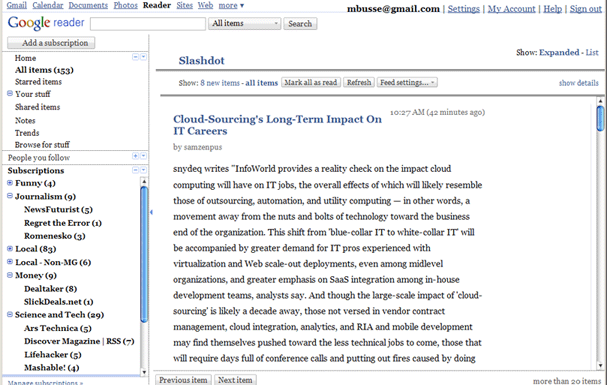Open Starred items

[38, 82]
